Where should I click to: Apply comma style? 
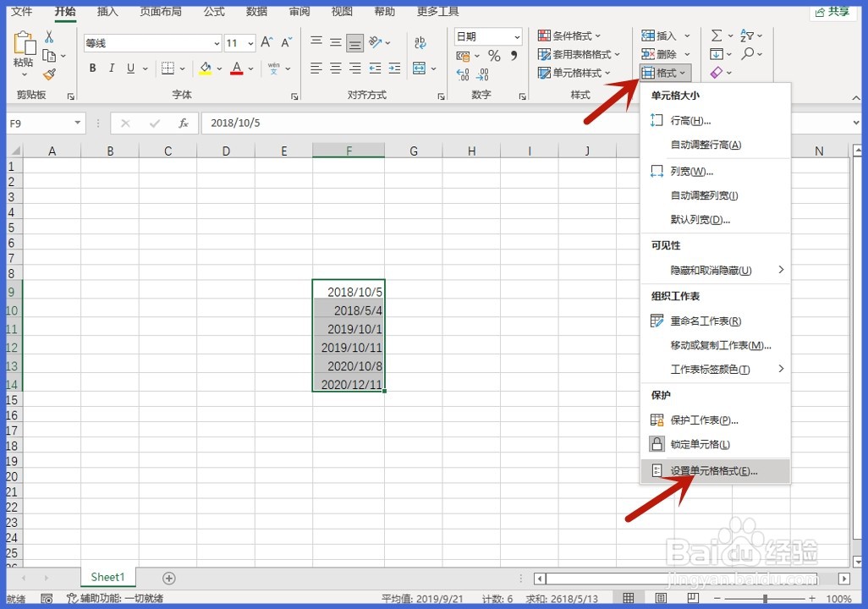coord(514,55)
